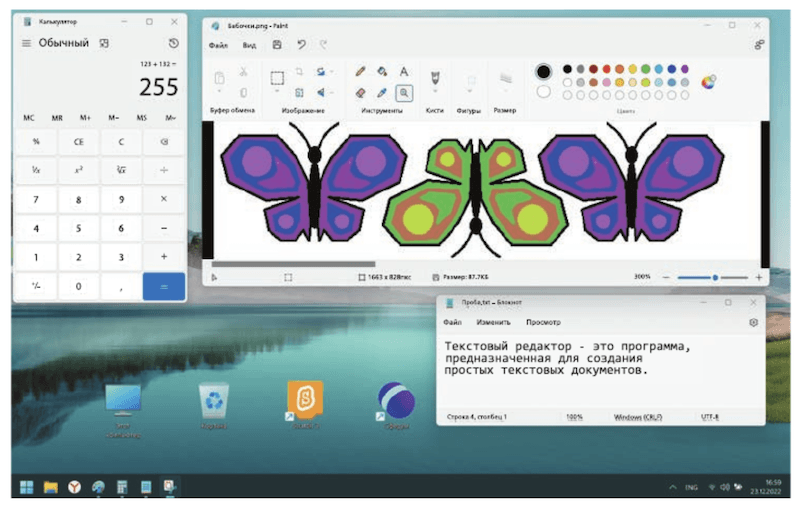The width and height of the screenshot is (800, 509).
Task: Click the Paint zoom slider handle
Action: pyautogui.click(x=715, y=277)
